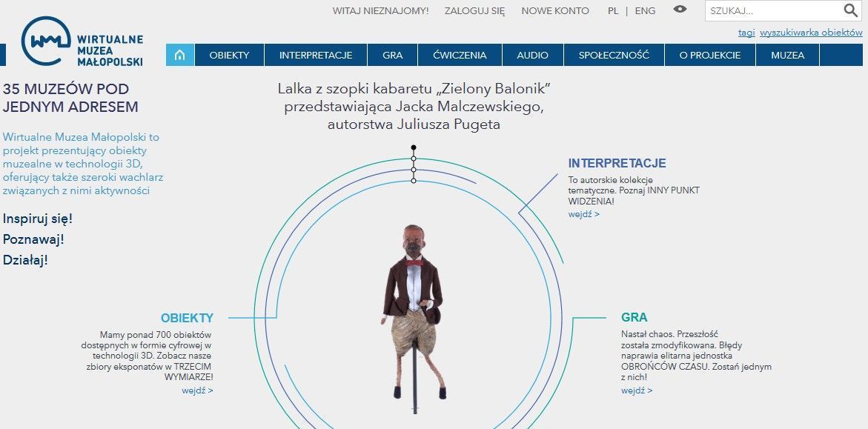The width and height of the screenshot is (868, 429).
Task: Click the home icon in navigation bar
Action: pos(180,55)
